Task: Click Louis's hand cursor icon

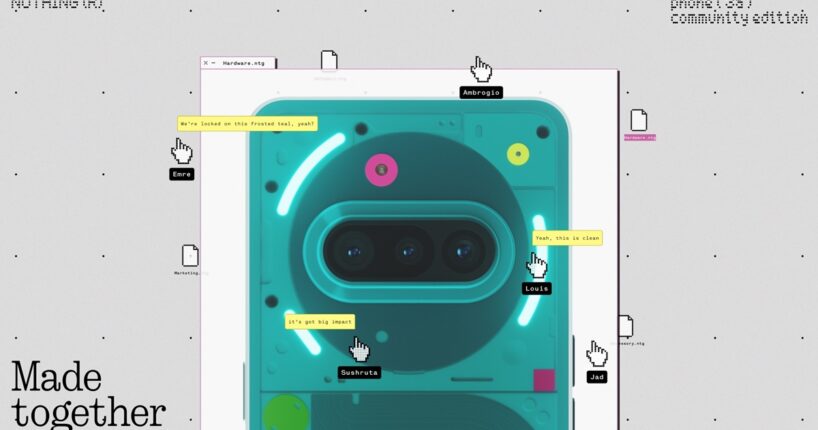Action: [537, 265]
